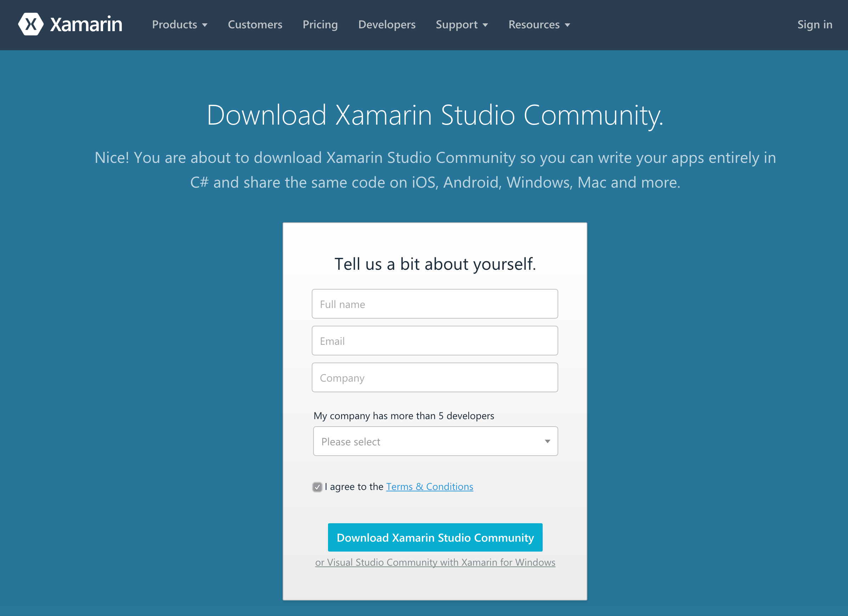Click the company size dropdown arrow

tap(547, 441)
